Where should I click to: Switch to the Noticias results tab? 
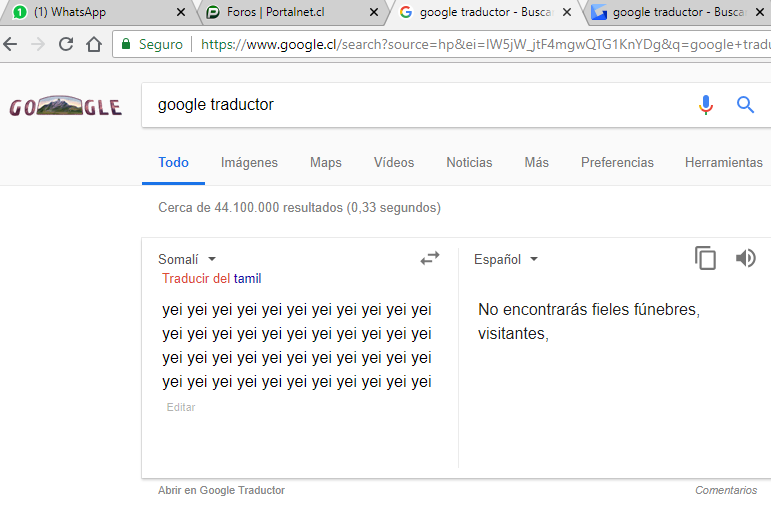[469, 162]
